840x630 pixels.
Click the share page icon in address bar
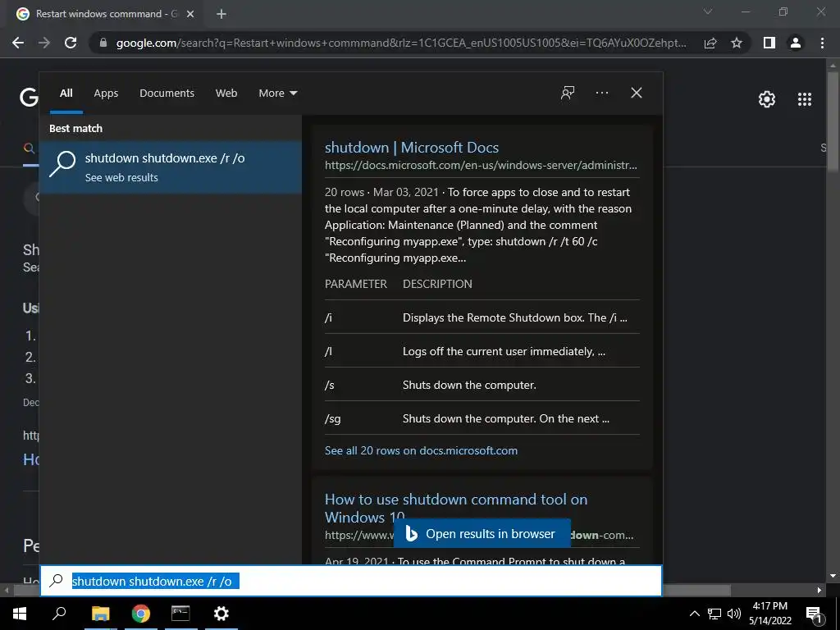tap(710, 43)
